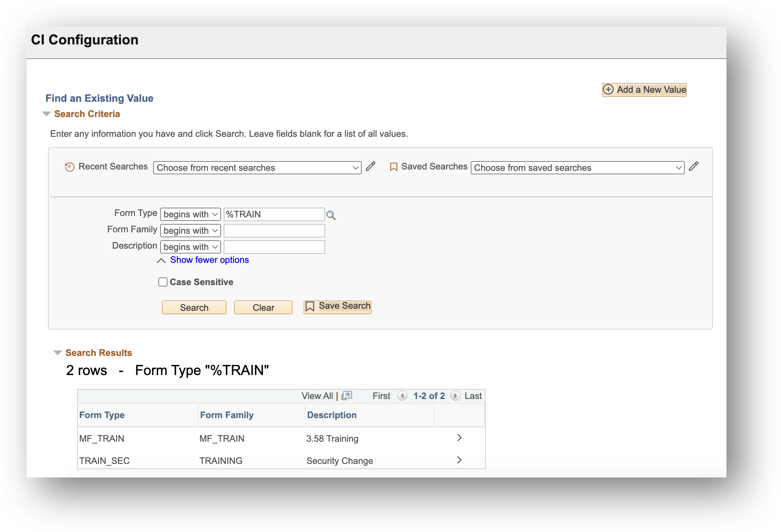Sort by the Form Type column header

click(102, 415)
